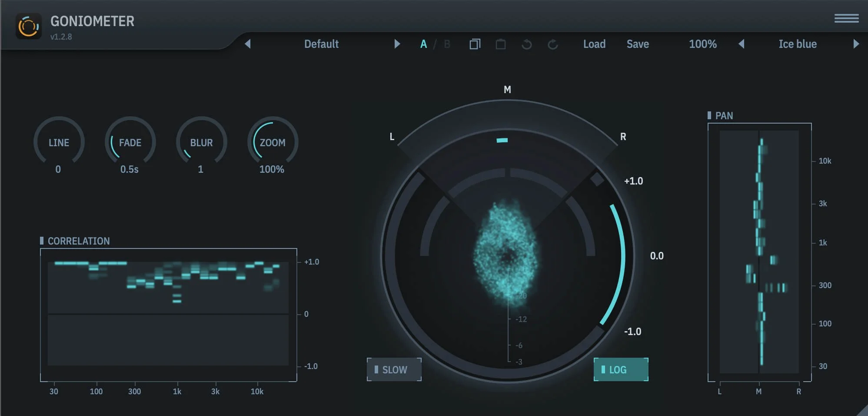The width and height of the screenshot is (868, 416).
Task: Click the Load button
Action: click(x=595, y=44)
